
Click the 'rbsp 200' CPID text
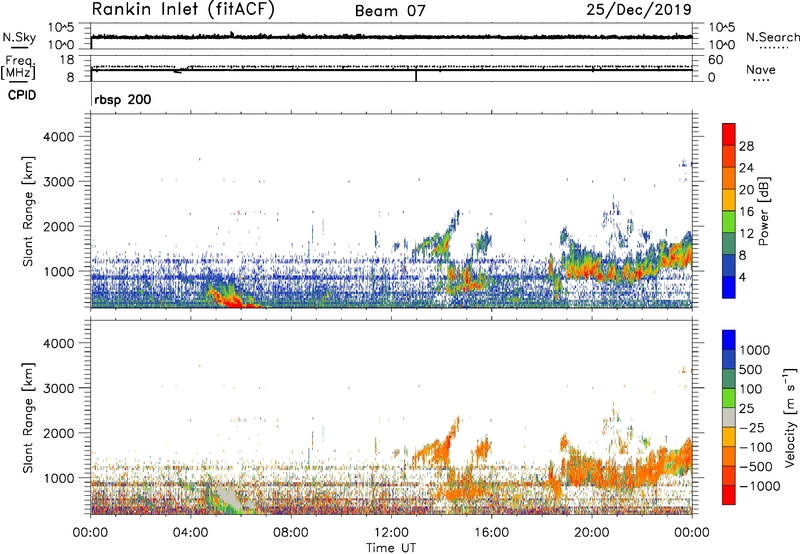click(x=123, y=99)
